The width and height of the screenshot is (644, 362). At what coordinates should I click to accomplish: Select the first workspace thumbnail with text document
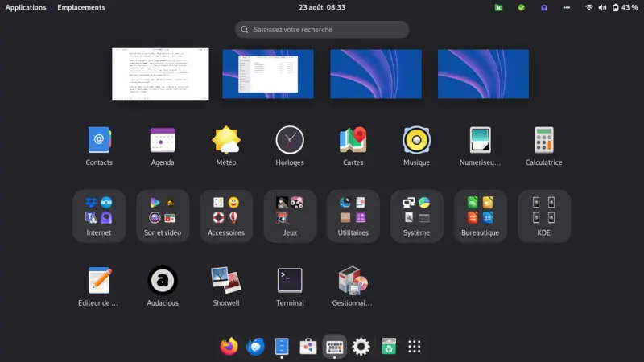click(160, 74)
